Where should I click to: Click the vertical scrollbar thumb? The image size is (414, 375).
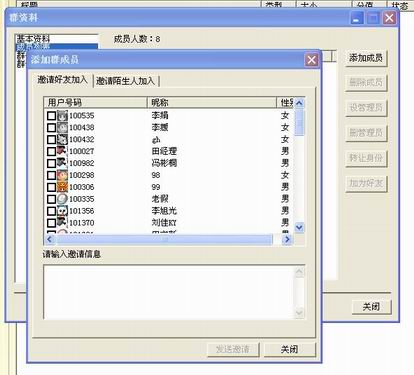point(299,123)
